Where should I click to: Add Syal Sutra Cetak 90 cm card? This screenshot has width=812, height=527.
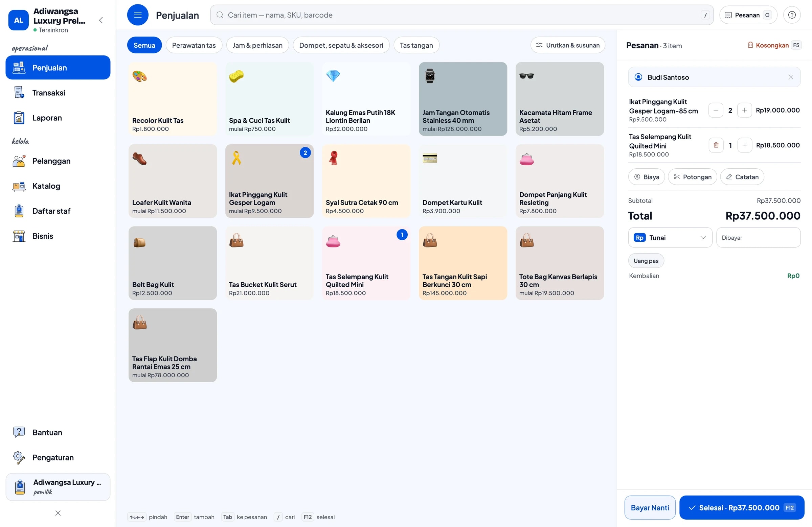coord(366,181)
